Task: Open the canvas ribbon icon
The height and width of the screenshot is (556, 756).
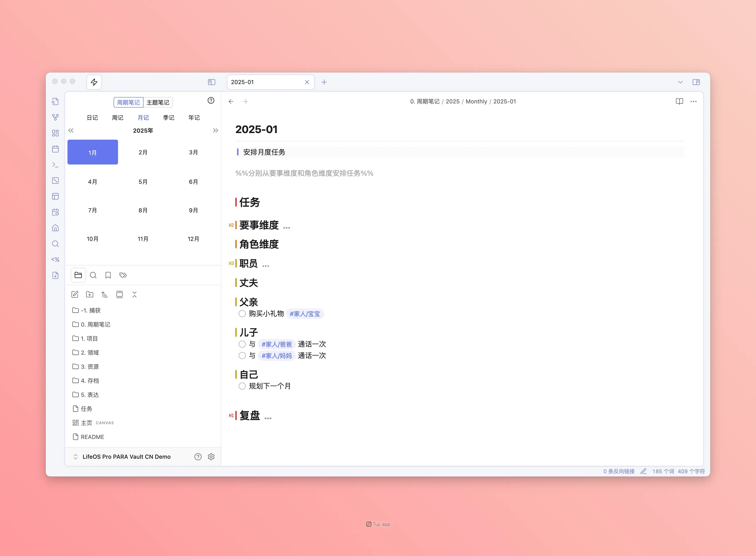Action: [x=56, y=133]
